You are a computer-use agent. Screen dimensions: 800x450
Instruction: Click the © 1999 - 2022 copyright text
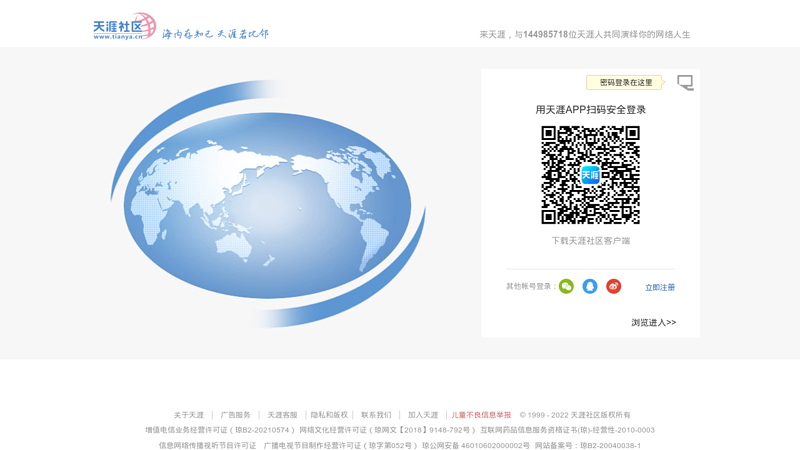(575, 415)
